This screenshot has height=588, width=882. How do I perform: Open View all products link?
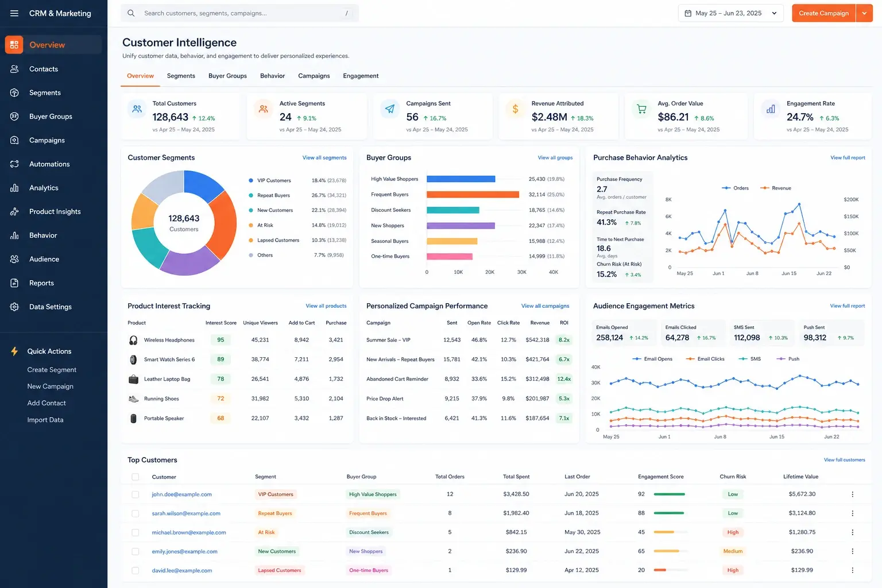click(x=326, y=306)
